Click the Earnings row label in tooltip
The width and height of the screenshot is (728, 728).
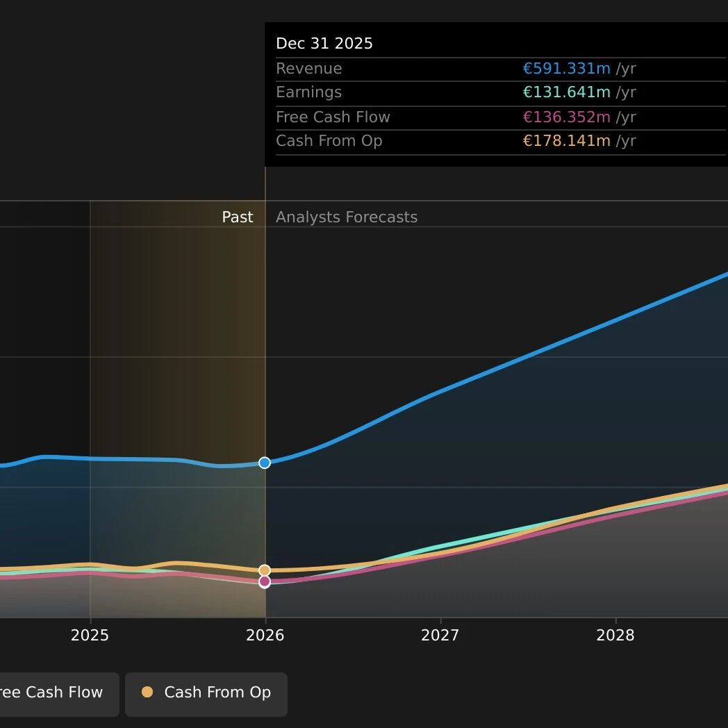point(309,92)
